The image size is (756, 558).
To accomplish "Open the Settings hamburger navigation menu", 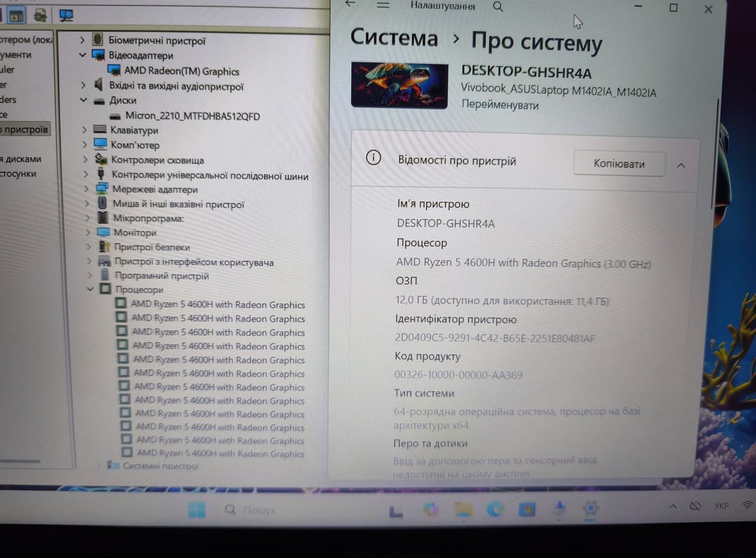I will (383, 5).
